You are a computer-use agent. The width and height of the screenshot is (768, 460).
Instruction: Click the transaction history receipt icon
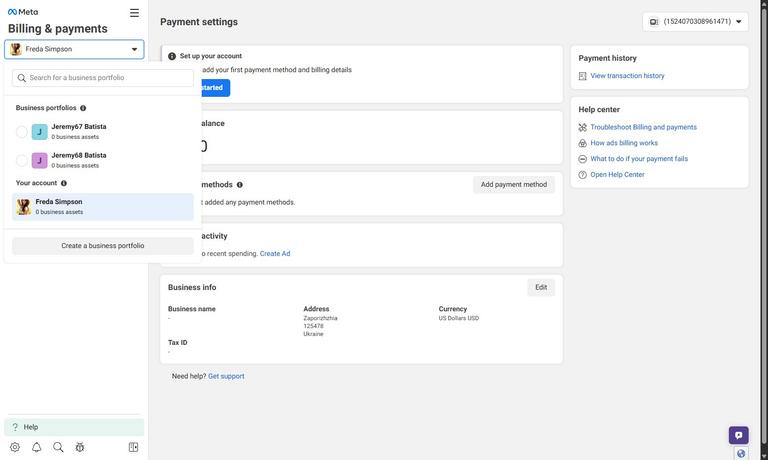tap(582, 76)
